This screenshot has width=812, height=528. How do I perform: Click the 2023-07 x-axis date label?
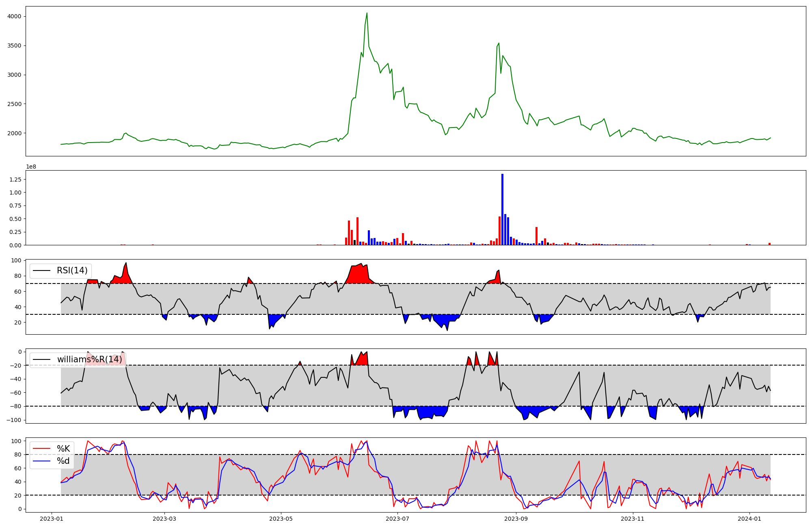pos(397,519)
